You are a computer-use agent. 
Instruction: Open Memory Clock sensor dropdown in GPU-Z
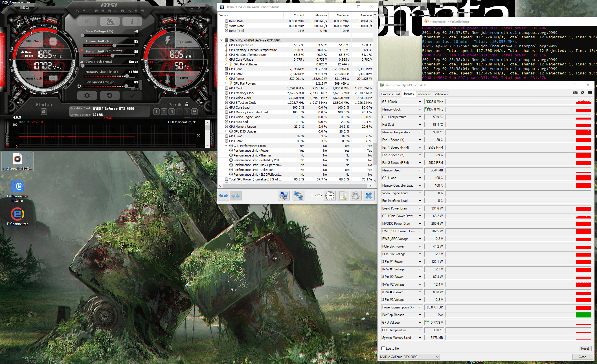[420, 109]
